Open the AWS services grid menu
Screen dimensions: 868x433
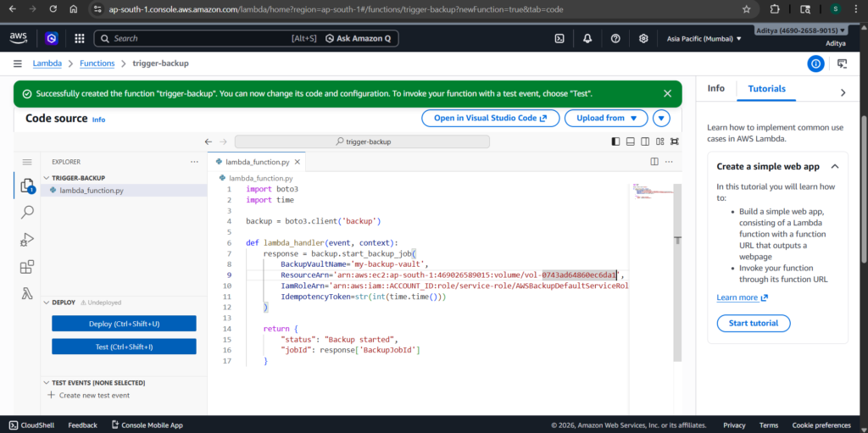[79, 38]
